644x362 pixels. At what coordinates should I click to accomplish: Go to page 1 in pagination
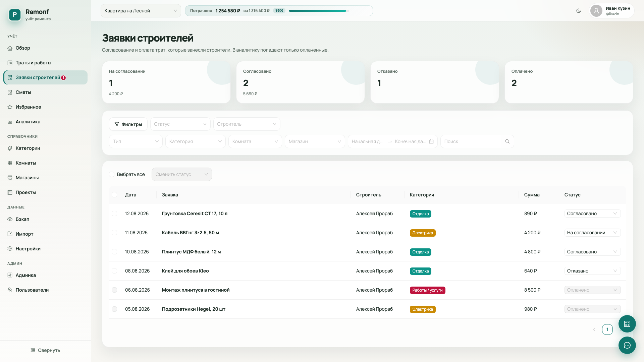[607, 329]
